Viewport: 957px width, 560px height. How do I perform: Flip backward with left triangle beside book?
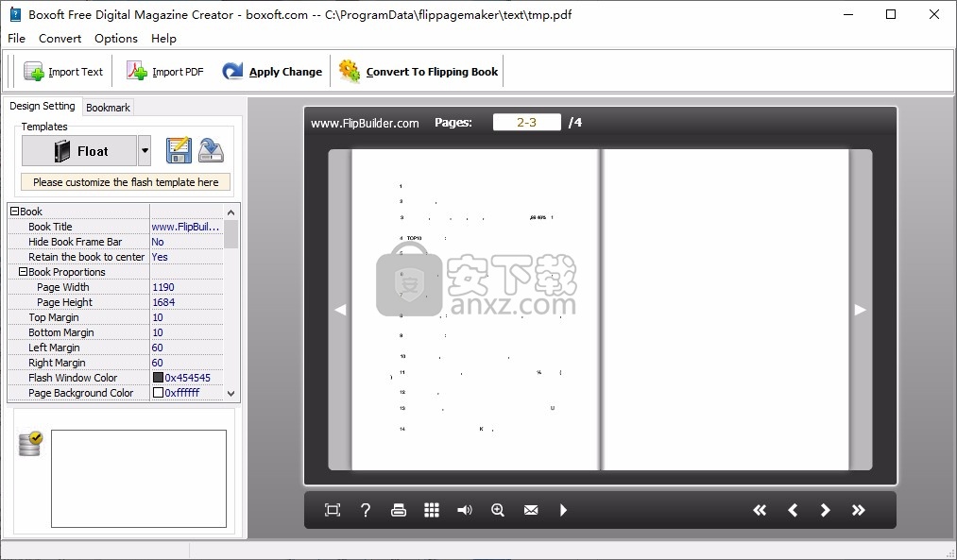coord(340,310)
